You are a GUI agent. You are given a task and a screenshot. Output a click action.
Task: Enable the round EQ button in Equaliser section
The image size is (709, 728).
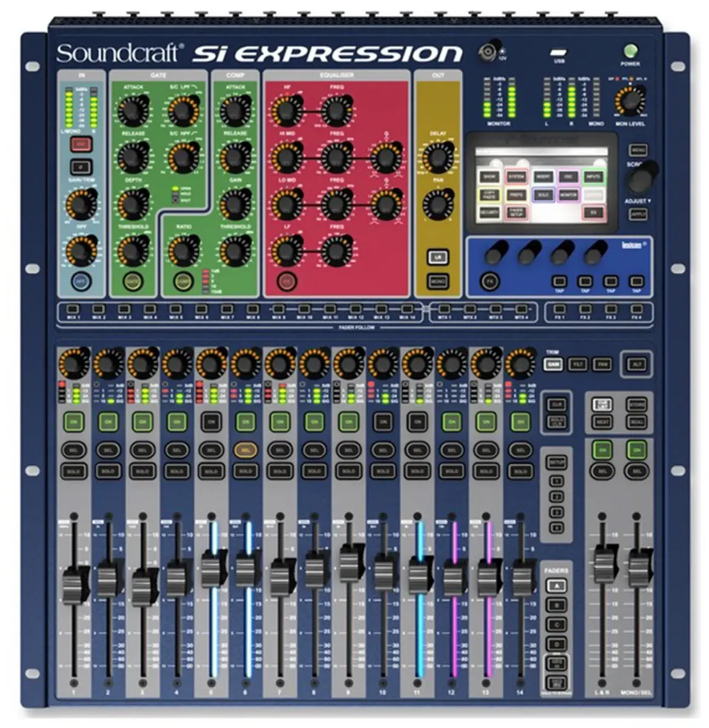[x=286, y=281]
